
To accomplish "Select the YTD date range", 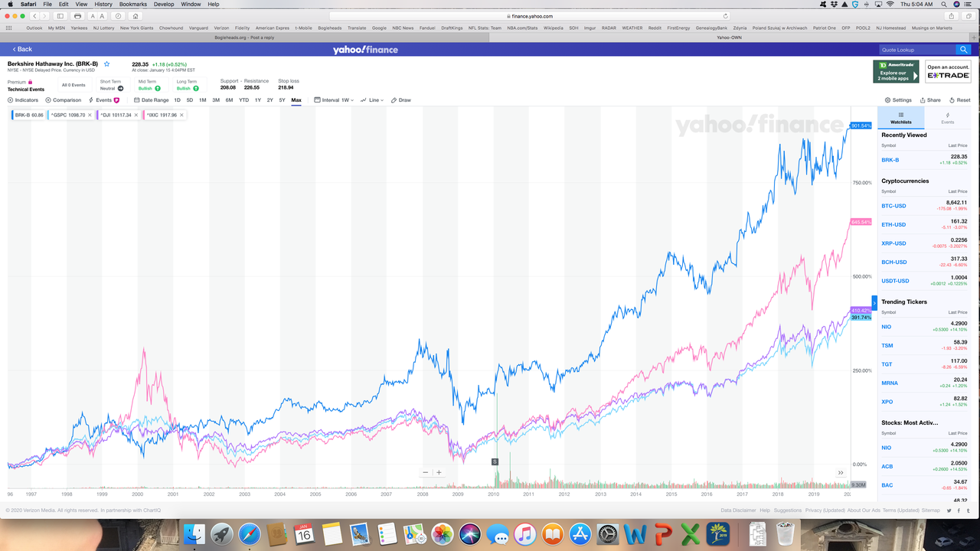I will click(x=243, y=100).
